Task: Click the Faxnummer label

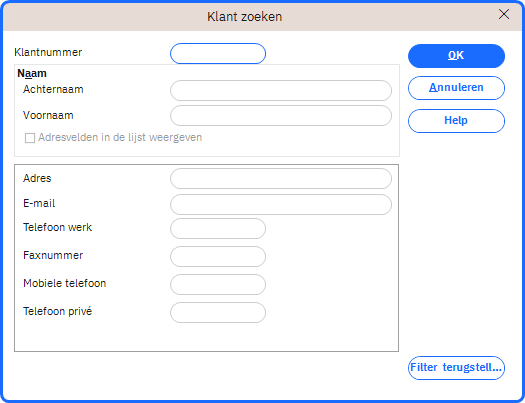Action: (53, 255)
